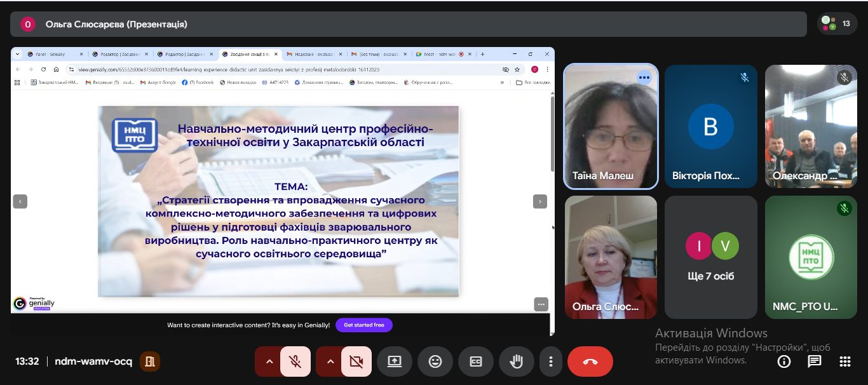Open options on Таїна Малеш tile

point(644,78)
